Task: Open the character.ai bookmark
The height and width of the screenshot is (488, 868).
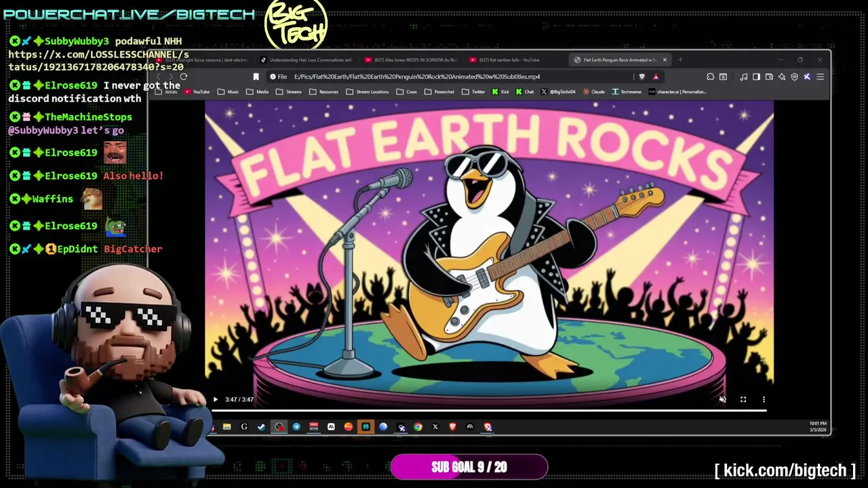Action: click(677, 91)
